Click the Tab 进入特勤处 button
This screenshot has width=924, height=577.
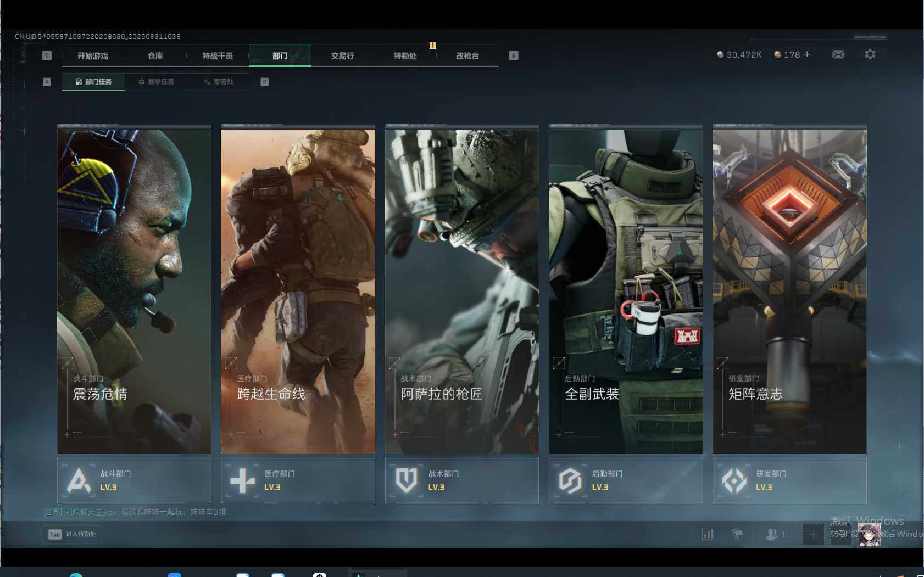(72, 534)
